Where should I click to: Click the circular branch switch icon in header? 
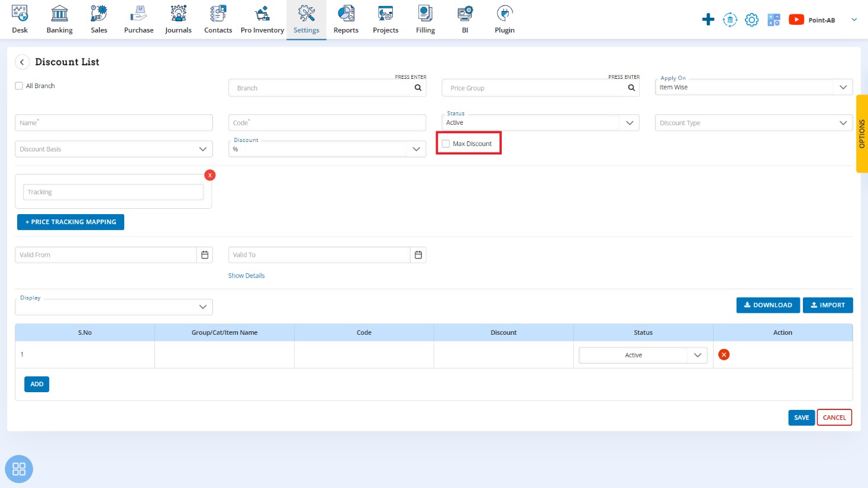tap(730, 20)
